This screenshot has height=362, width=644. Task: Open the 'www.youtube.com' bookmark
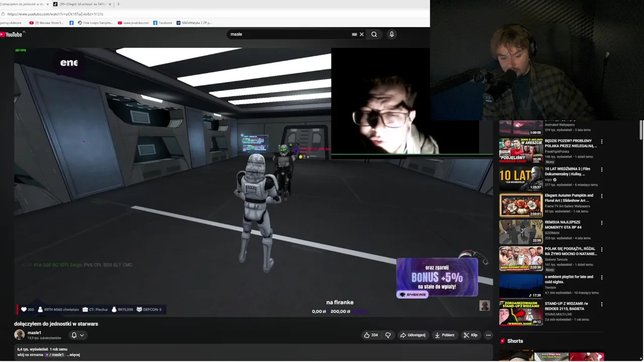tap(133, 23)
